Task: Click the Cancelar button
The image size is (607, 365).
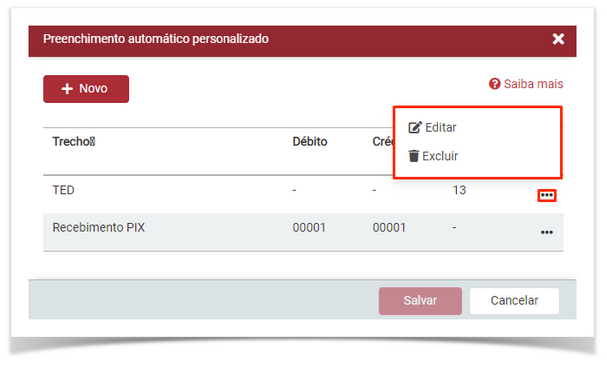Action: pos(514,300)
